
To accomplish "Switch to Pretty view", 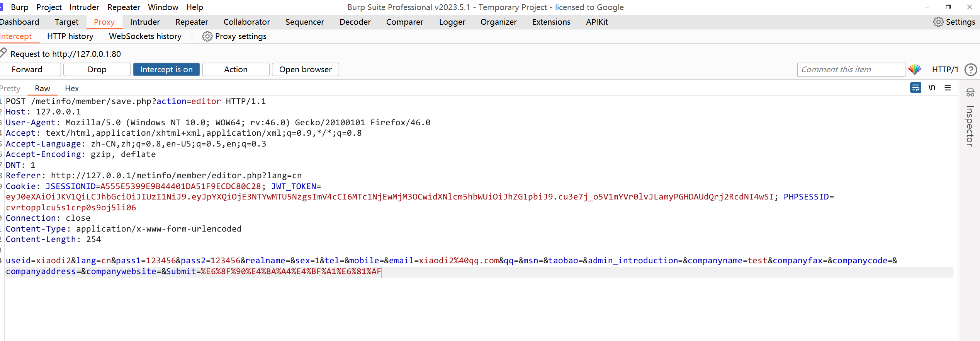I will pyautogui.click(x=10, y=89).
